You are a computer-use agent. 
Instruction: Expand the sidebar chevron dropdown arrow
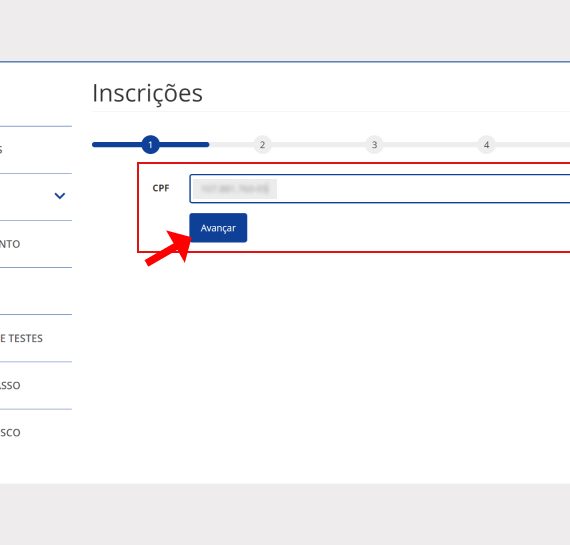60,196
